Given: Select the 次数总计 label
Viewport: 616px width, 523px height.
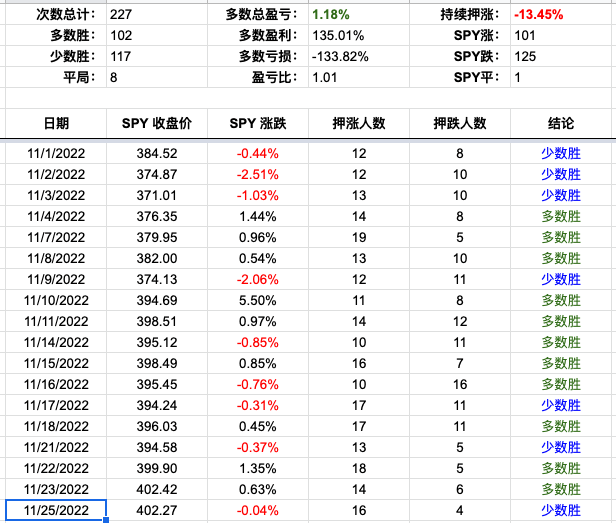Looking at the screenshot, I should point(66,15).
